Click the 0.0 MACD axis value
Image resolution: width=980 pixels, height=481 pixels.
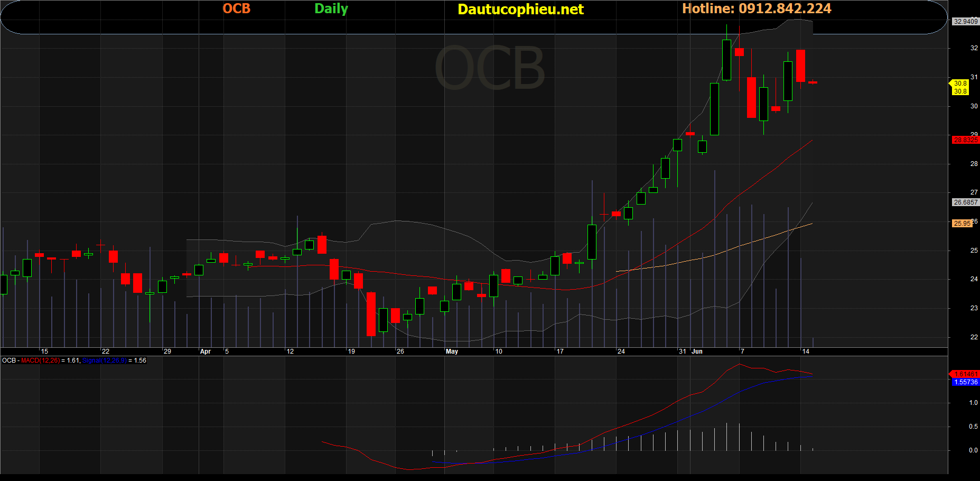973,450
